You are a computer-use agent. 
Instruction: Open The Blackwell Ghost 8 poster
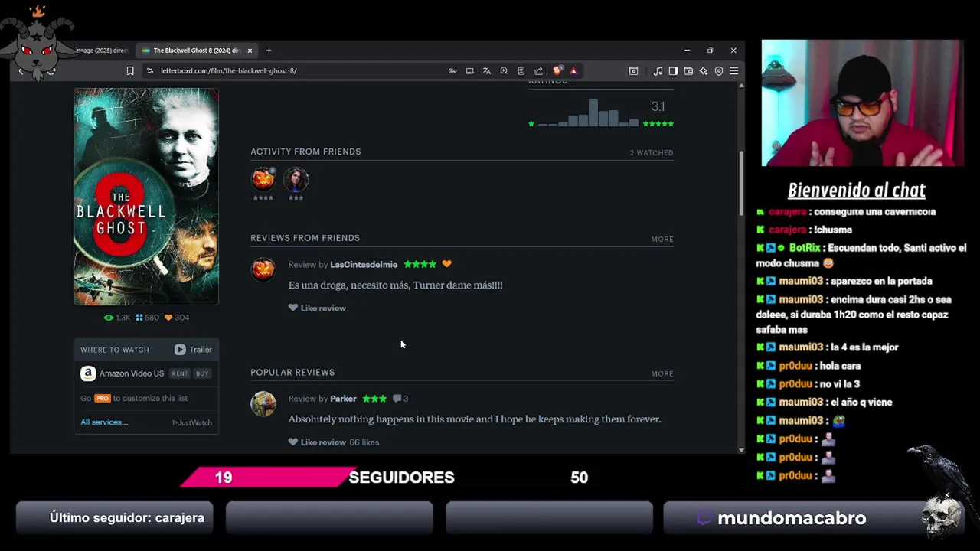coord(146,197)
